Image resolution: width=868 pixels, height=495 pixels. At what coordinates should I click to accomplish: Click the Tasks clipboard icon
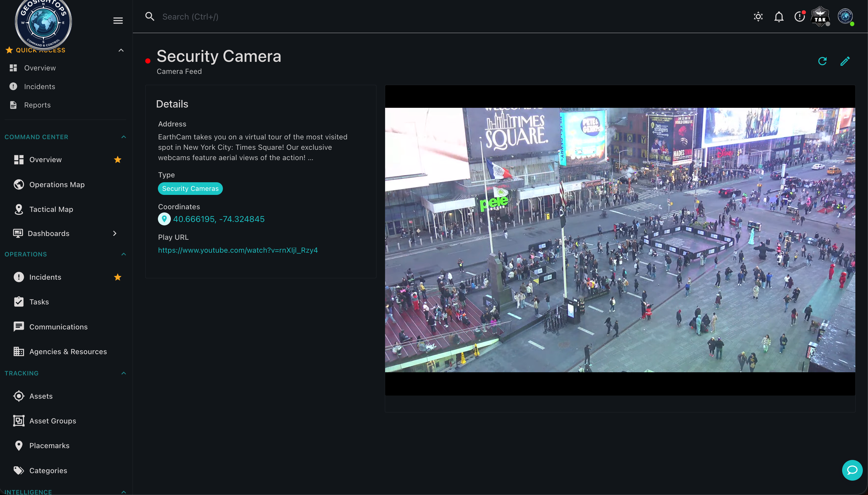coord(19,302)
